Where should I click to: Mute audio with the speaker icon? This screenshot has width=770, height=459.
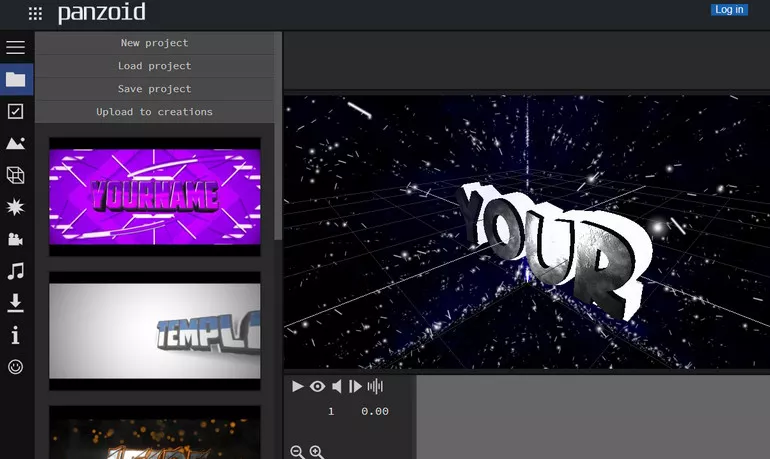337,386
